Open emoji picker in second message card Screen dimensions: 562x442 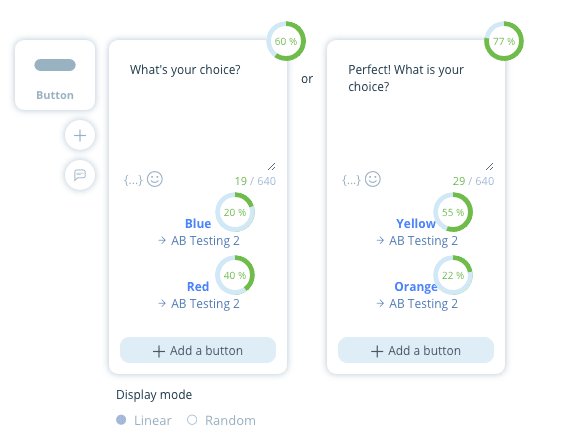point(373,179)
